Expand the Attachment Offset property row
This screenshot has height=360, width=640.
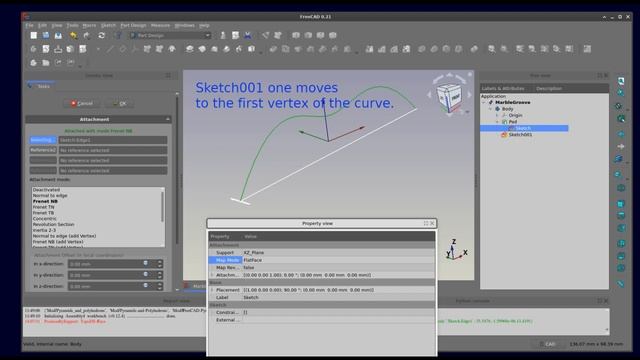pyautogui.click(x=212, y=275)
